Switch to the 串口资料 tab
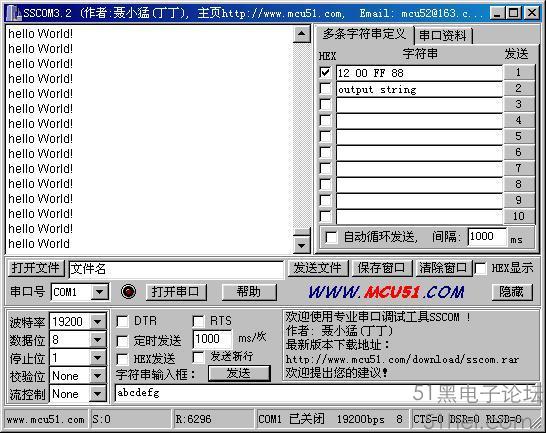Image resolution: width=546 pixels, height=433 pixels. coord(443,36)
